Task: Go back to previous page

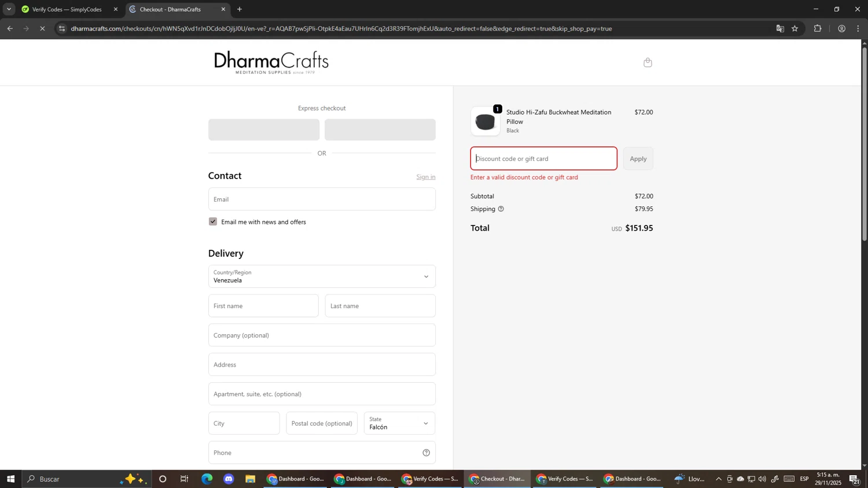Action: pos(10,28)
